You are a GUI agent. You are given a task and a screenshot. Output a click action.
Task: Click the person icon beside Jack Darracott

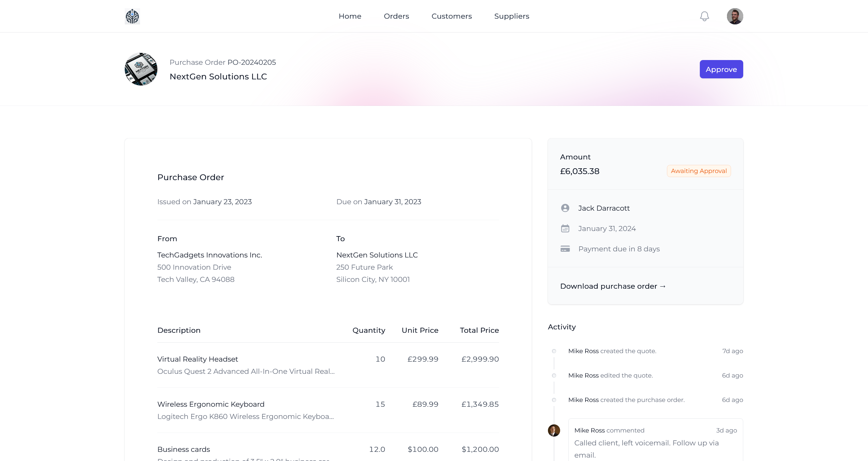click(565, 208)
